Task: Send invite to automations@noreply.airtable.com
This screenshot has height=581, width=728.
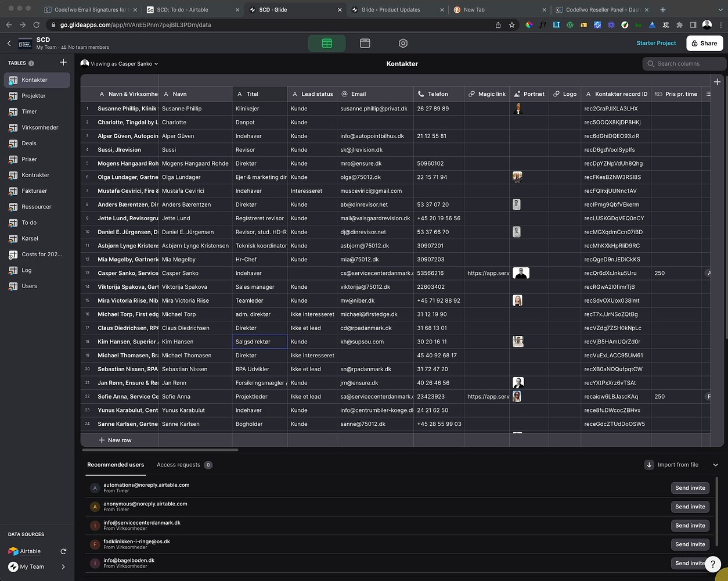Action: [x=690, y=487]
